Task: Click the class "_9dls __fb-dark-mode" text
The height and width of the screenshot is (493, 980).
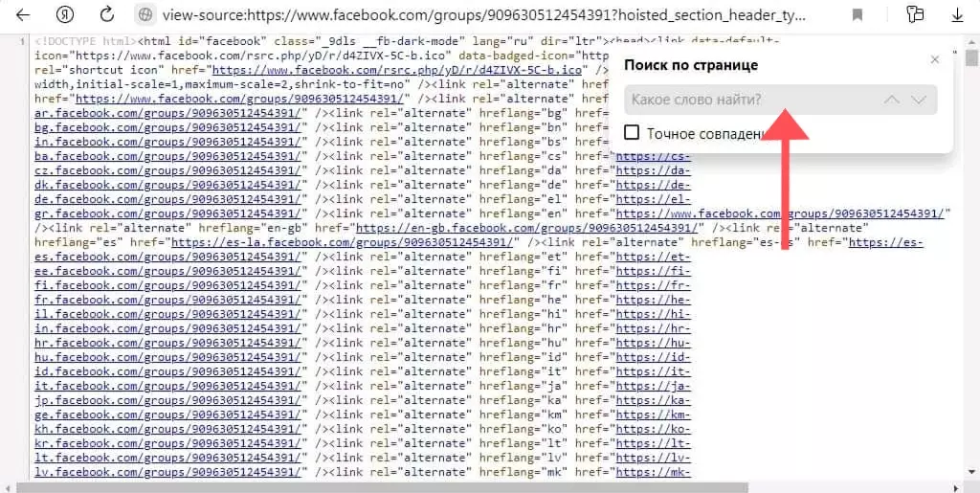Action: pyautogui.click(x=368, y=41)
